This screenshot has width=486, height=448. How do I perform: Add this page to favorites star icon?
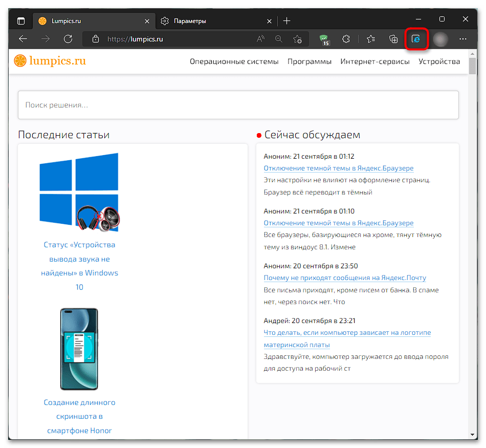pos(298,39)
